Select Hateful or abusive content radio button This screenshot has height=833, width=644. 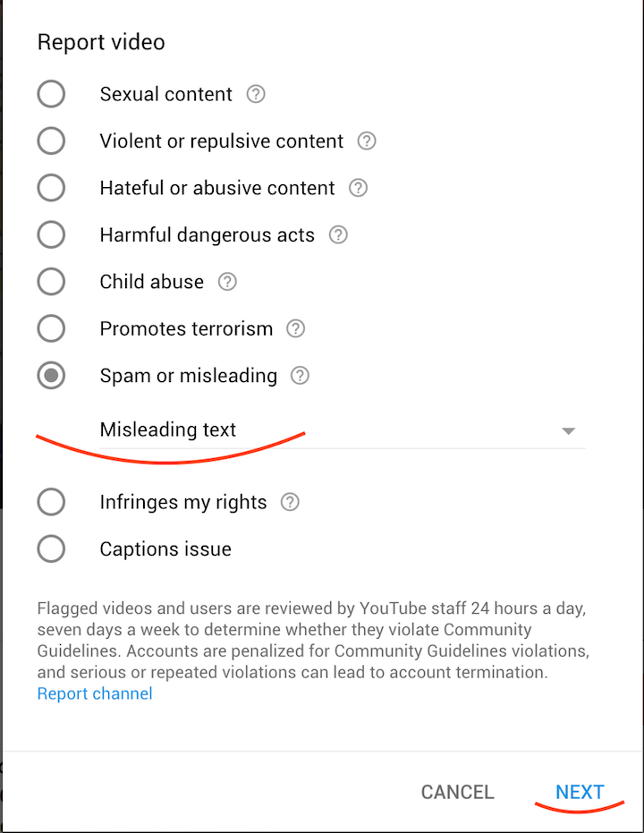pyautogui.click(x=51, y=188)
